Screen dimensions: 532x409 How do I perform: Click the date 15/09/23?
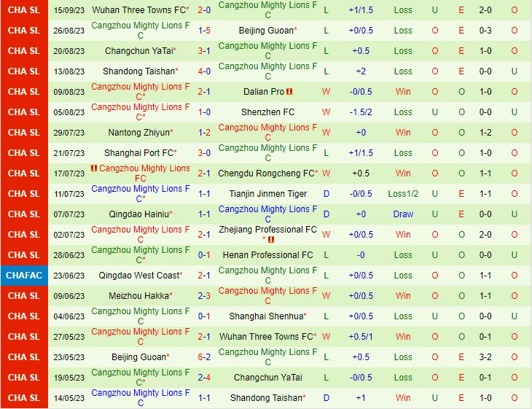(69, 10)
